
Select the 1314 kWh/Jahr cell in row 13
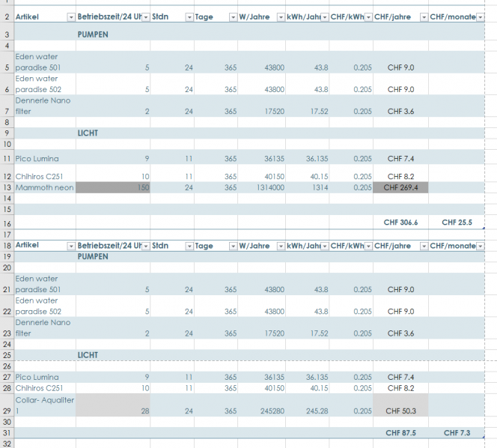pyautogui.click(x=307, y=187)
